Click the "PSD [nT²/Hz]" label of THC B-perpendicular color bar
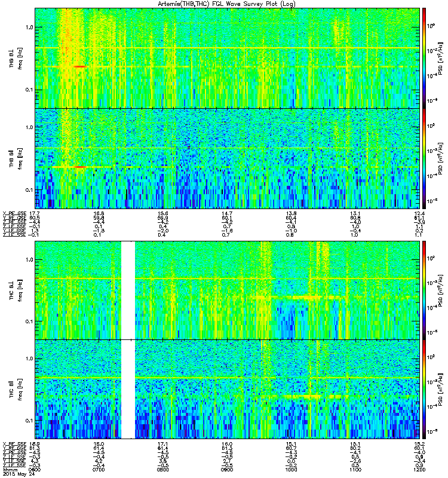448x478 pixels. (441, 290)
